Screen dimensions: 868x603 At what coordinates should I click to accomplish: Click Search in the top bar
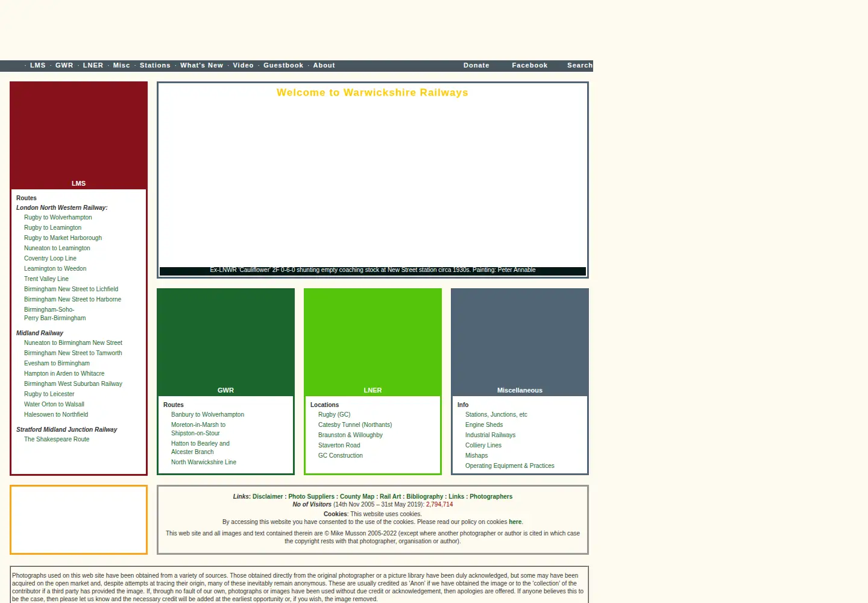click(580, 66)
